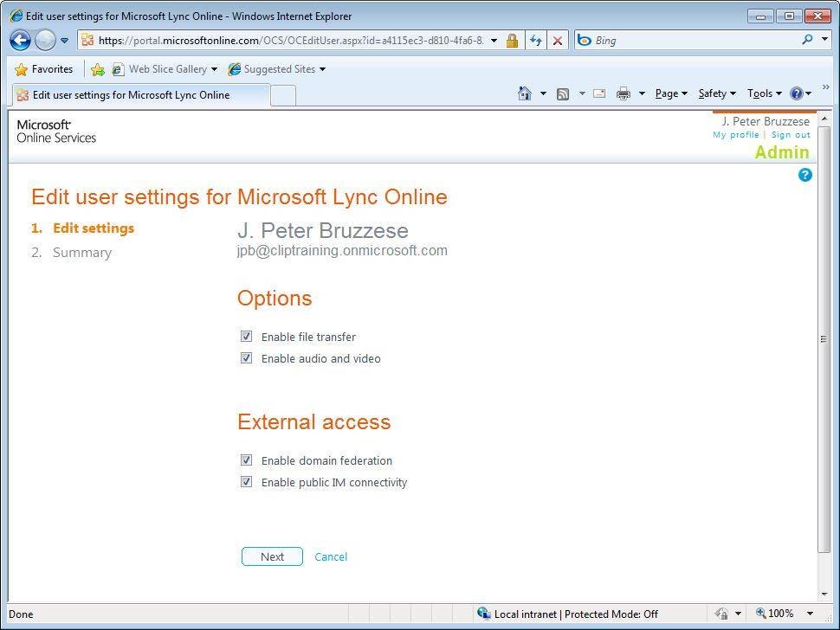Viewport: 840px width, 630px height.
Task: Show more command bar items chevron
Action: pos(825,87)
